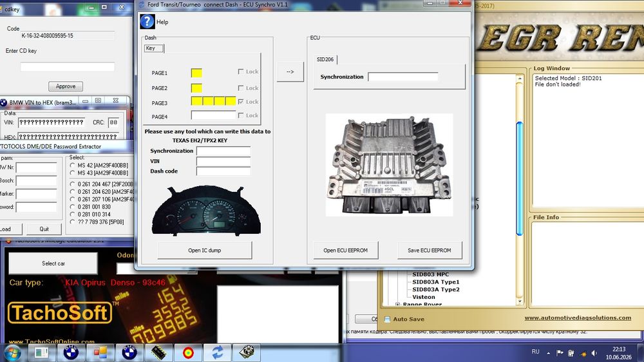
Task: Expand the Range Rover tree node
Action: point(397,305)
